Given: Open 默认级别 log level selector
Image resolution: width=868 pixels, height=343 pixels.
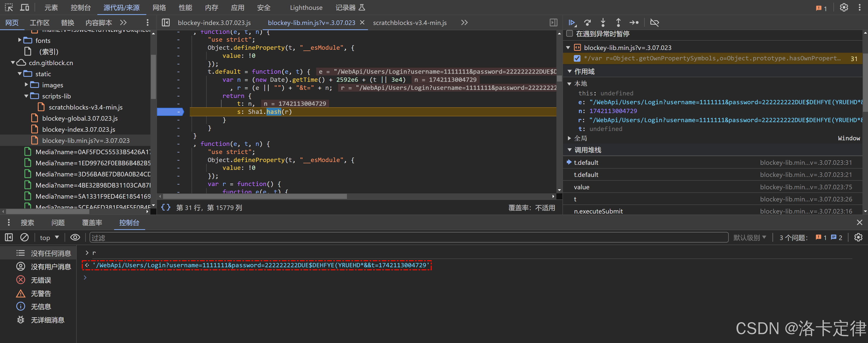Looking at the screenshot, I should click(x=750, y=238).
